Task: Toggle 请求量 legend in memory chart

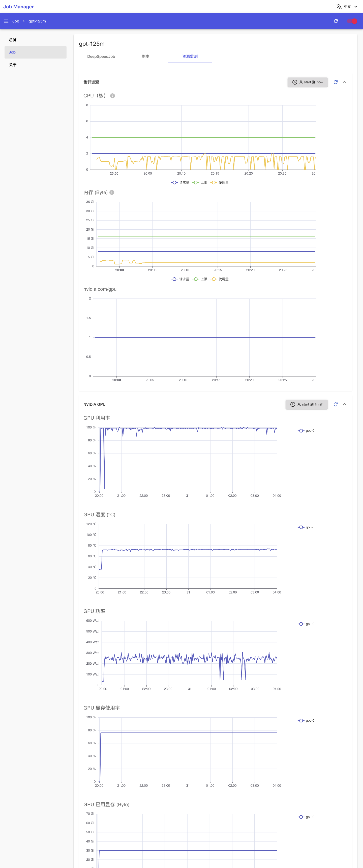Action: click(x=180, y=279)
